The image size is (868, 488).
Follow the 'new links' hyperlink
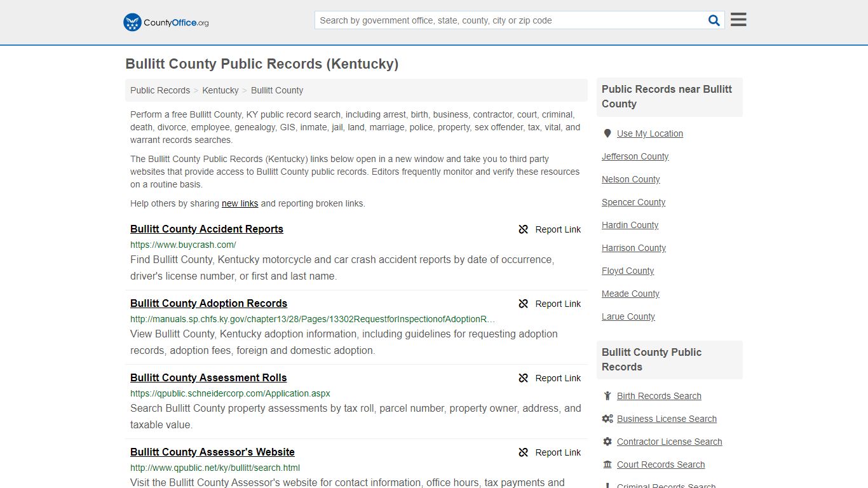(x=240, y=203)
